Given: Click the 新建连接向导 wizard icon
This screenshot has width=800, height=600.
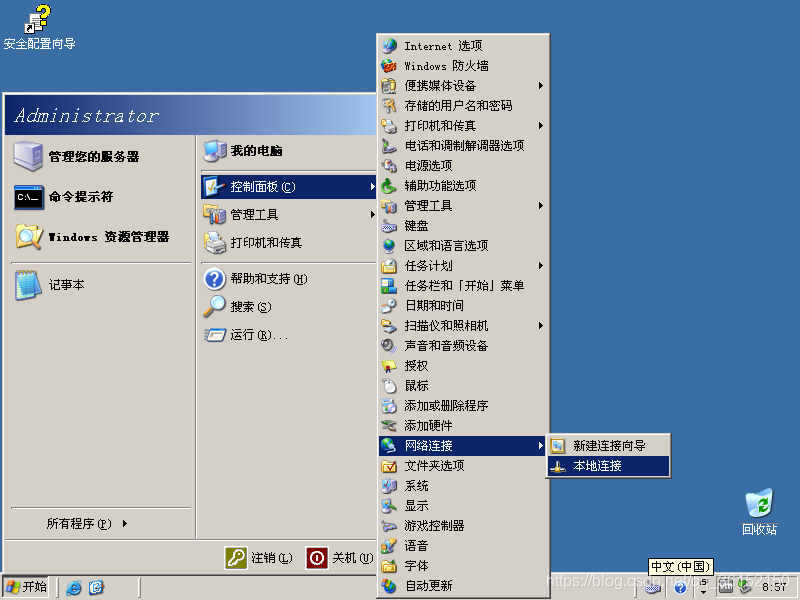Looking at the screenshot, I should pyautogui.click(x=558, y=446).
